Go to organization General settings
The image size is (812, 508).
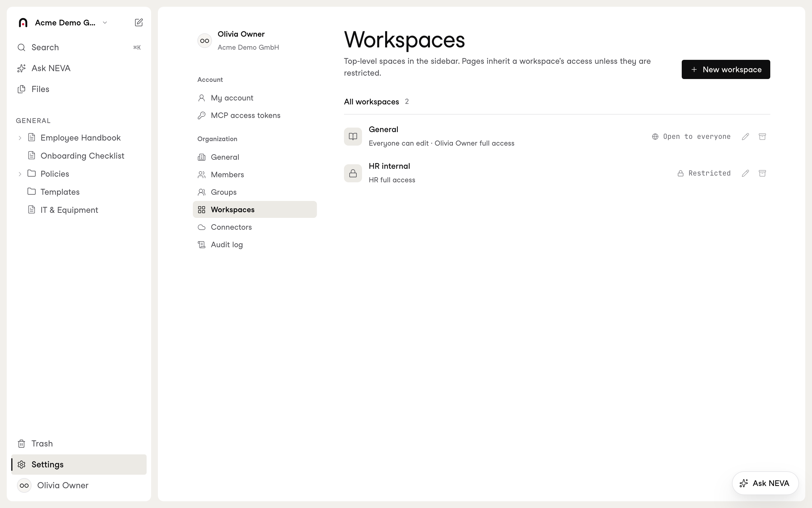click(255, 157)
